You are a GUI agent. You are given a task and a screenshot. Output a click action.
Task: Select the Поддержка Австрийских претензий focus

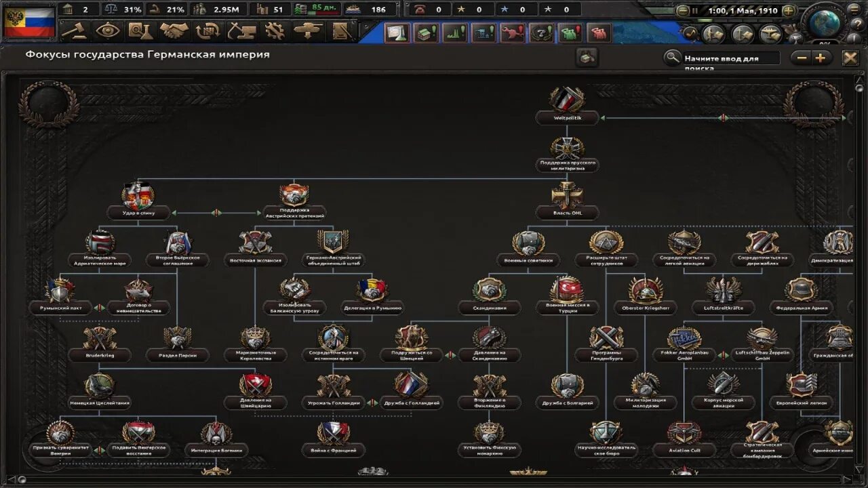[x=294, y=202]
